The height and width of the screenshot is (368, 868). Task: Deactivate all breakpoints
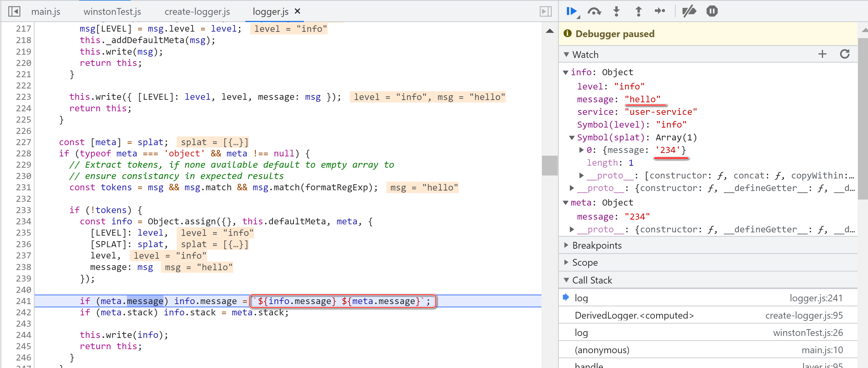pos(689,12)
